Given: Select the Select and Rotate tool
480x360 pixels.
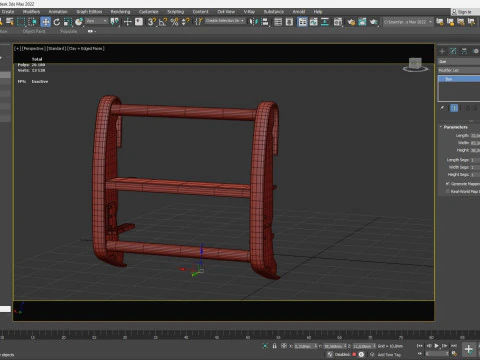Looking at the screenshot, I should tap(57, 22).
